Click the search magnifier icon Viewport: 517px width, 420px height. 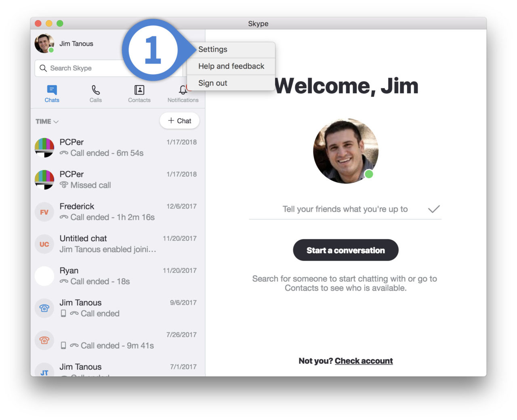tap(43, 68)
